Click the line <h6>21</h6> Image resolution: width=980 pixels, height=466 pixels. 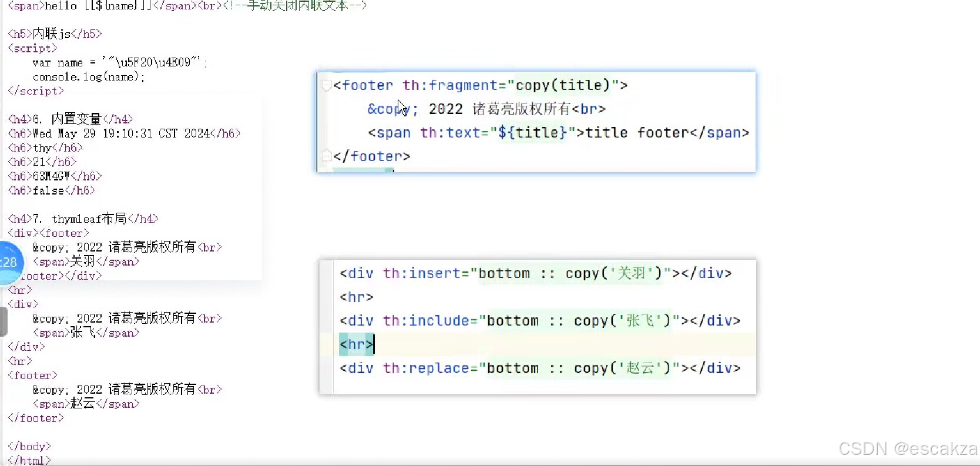point(42,162)
